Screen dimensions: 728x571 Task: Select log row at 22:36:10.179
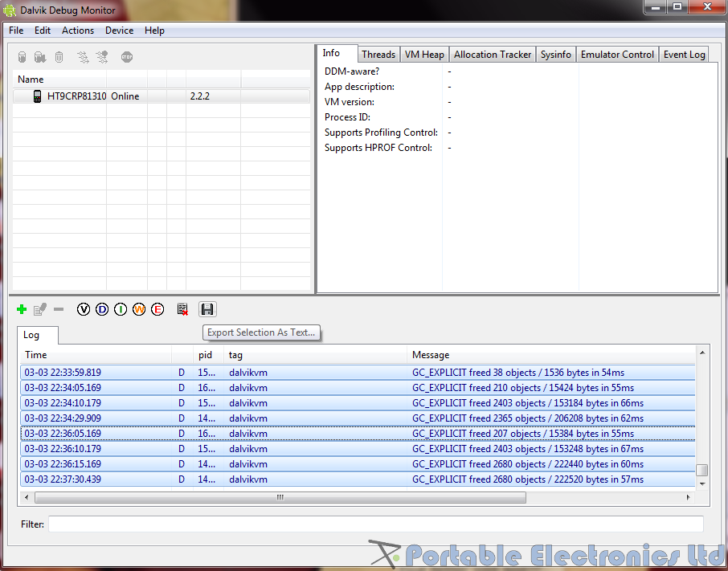(358, 449)
